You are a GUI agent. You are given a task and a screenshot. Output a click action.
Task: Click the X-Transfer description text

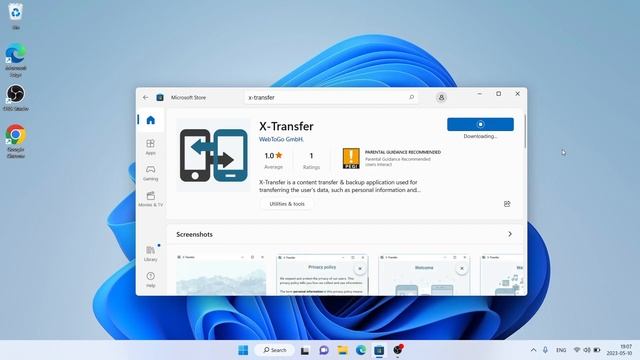pos(340,186)
